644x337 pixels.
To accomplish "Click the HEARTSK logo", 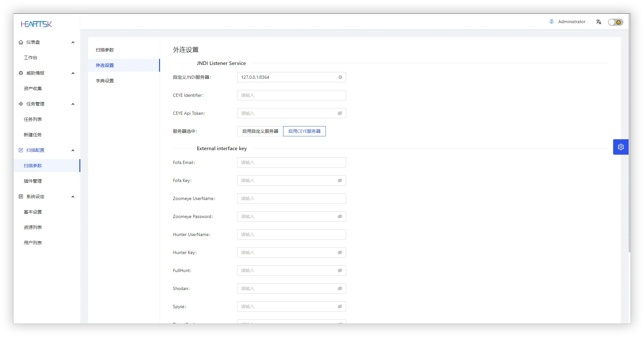I will pos(36,24).
